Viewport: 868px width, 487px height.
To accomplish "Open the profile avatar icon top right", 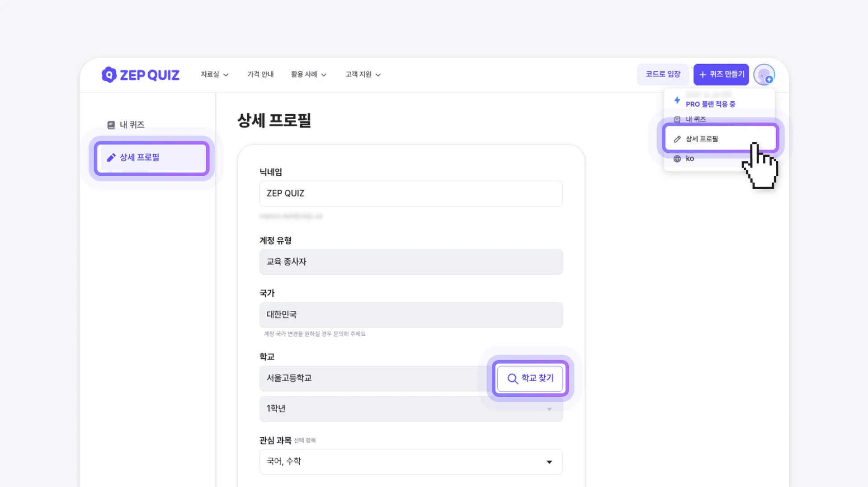I will 764,75.
